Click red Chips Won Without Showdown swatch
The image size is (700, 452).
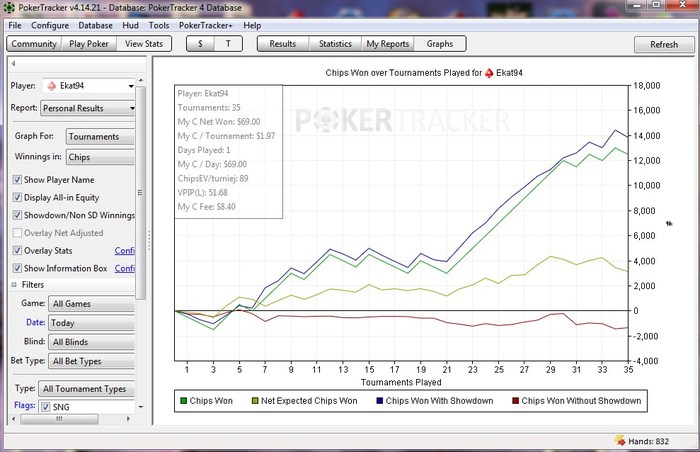[x=515, y=401]
